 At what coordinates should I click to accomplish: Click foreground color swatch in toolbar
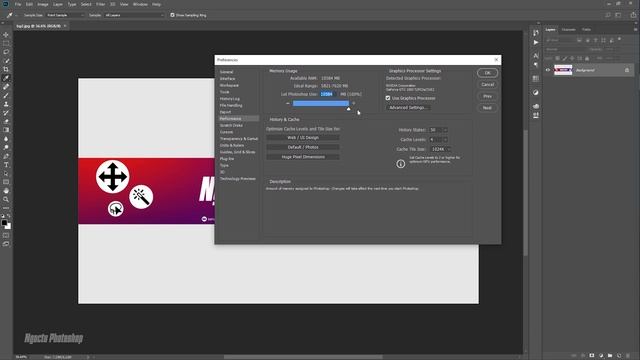[x=4, y=223]
